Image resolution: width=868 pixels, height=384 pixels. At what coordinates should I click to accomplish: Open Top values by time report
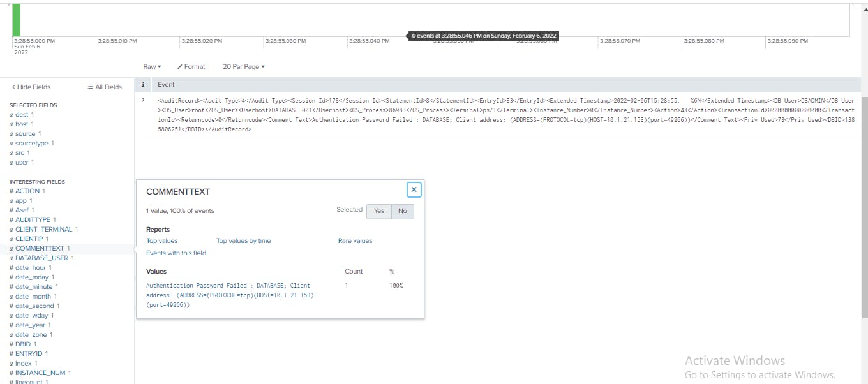pyautogui.click(x=243, y=241)
